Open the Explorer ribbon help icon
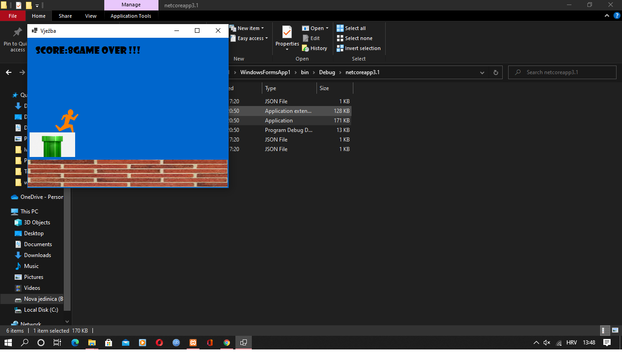The image size is (622, 364). (x=617, y=15)
